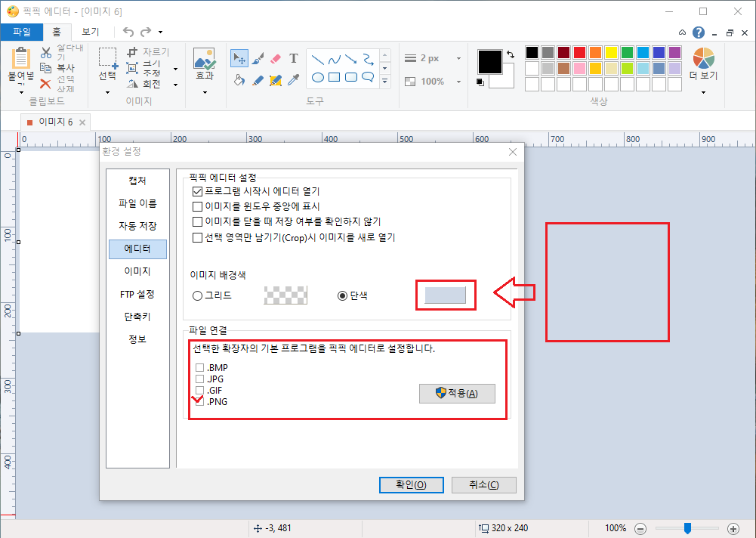
Task: Enable 'don't confirm saving when closing' checkbox
Action: tap(197, 222)
